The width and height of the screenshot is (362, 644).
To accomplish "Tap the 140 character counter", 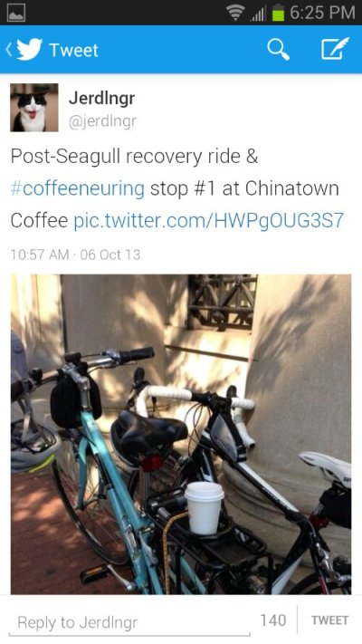I will coord(273,620).
